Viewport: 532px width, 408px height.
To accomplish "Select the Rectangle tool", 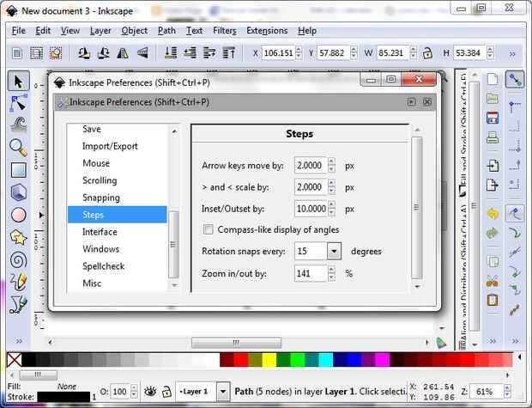I will coord(18,170).
